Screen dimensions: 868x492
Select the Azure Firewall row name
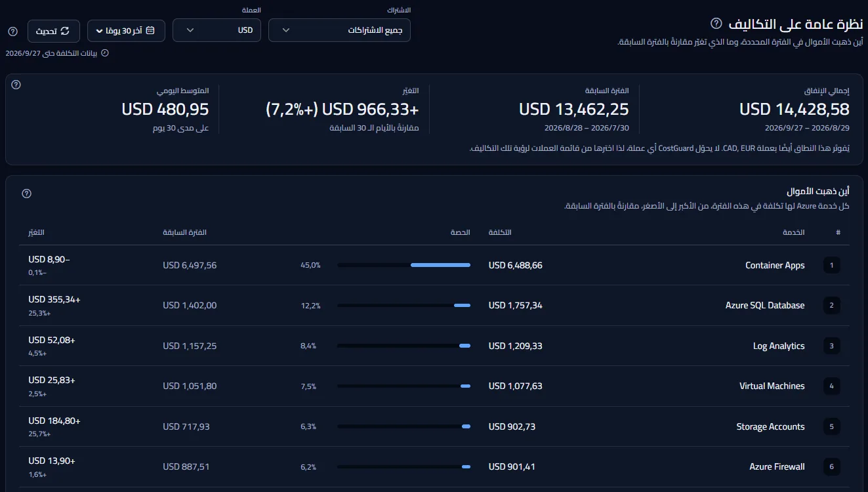click(777, 467)
